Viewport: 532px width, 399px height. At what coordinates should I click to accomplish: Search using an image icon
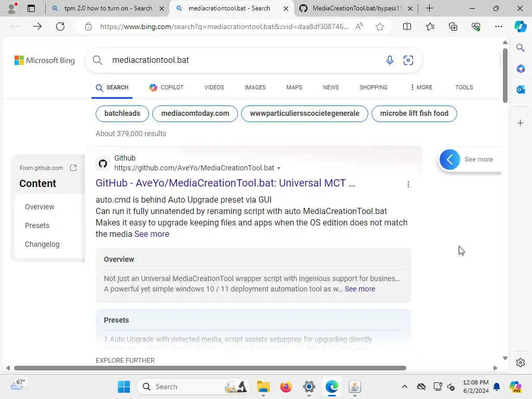pos(408,60)
